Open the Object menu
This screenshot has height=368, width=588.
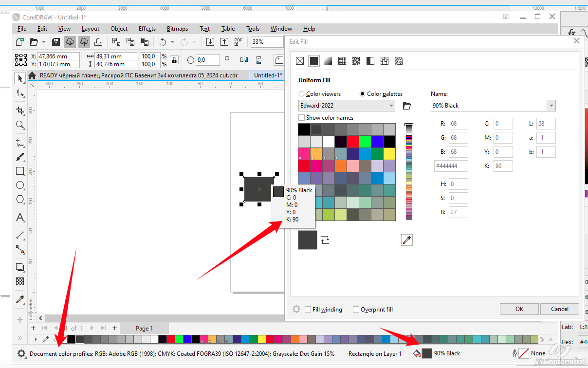coord(119,29)
